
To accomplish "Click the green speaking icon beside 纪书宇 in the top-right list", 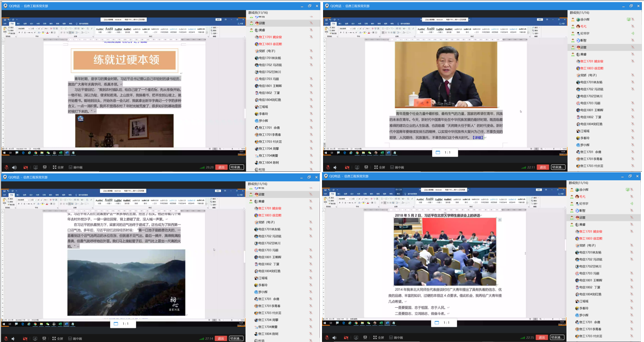I will (632, 33).
